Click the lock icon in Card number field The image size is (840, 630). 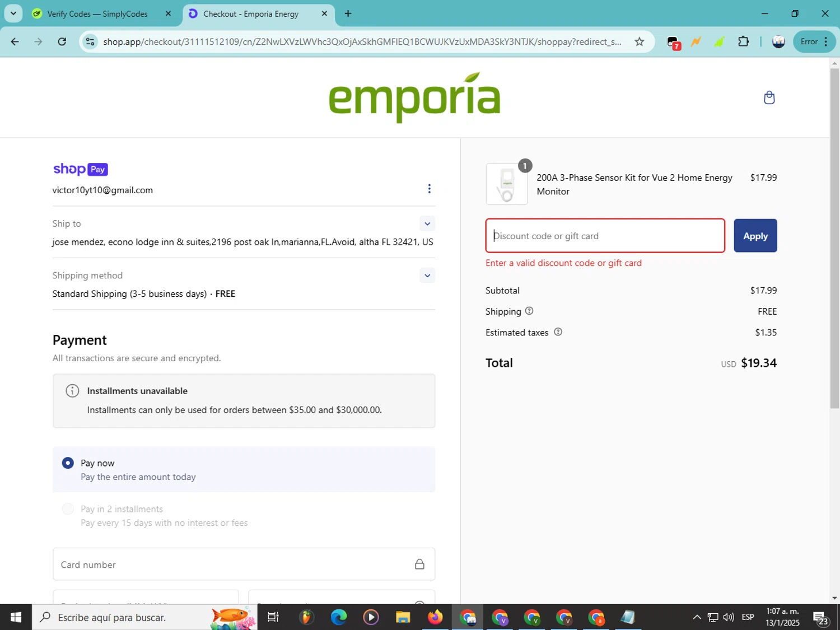[419, 564]
